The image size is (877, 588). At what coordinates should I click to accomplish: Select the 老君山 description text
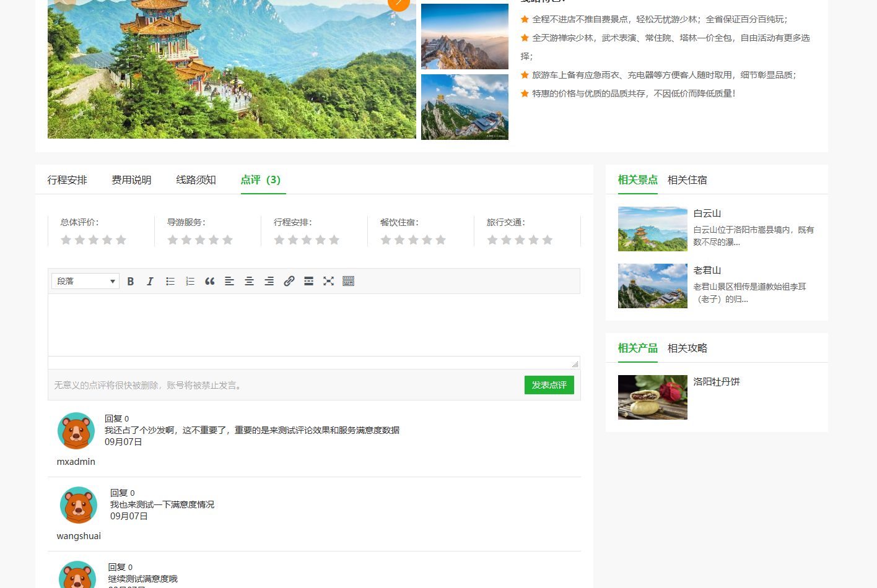coord(750,293)
